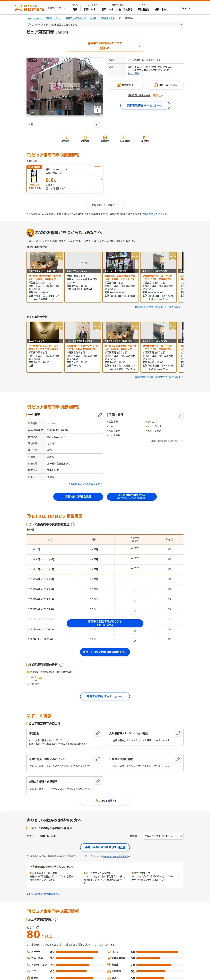Click 杉並区の価格相場を見る button

[x=131, y=497]
